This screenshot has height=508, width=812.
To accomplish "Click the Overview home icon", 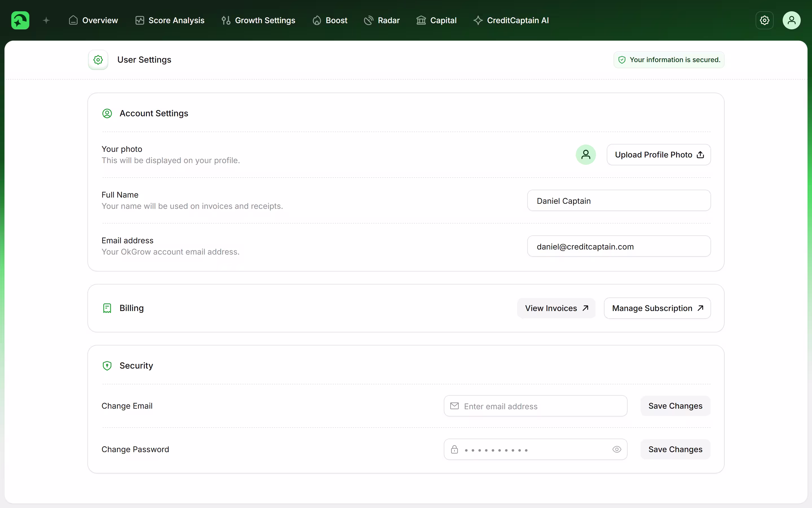I will pyautogui.click(x=73, y=21).
